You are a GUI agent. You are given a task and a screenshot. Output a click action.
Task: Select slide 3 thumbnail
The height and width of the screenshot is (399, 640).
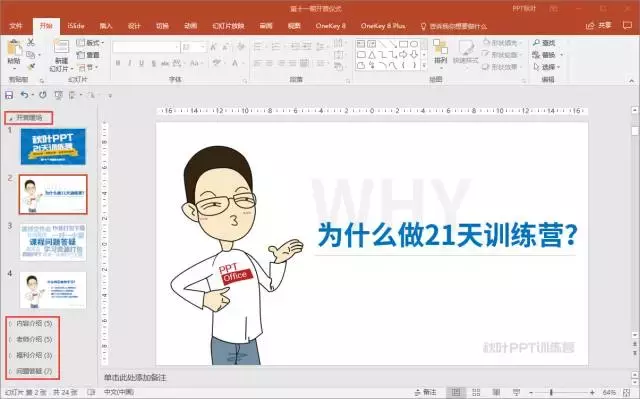pos(53,242)
